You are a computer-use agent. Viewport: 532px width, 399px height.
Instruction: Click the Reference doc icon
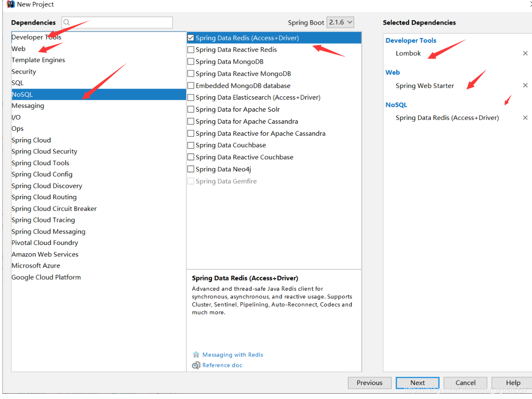(x=196, y=365)
